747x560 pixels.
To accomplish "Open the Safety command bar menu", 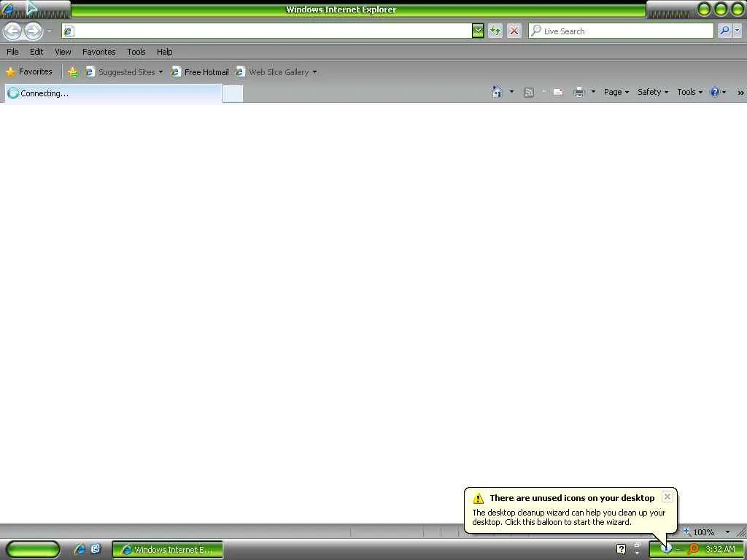I will [x=653, y=92].
